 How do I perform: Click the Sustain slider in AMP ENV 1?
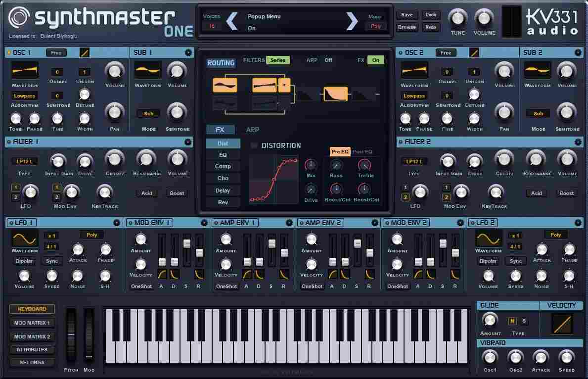(271, 244)
